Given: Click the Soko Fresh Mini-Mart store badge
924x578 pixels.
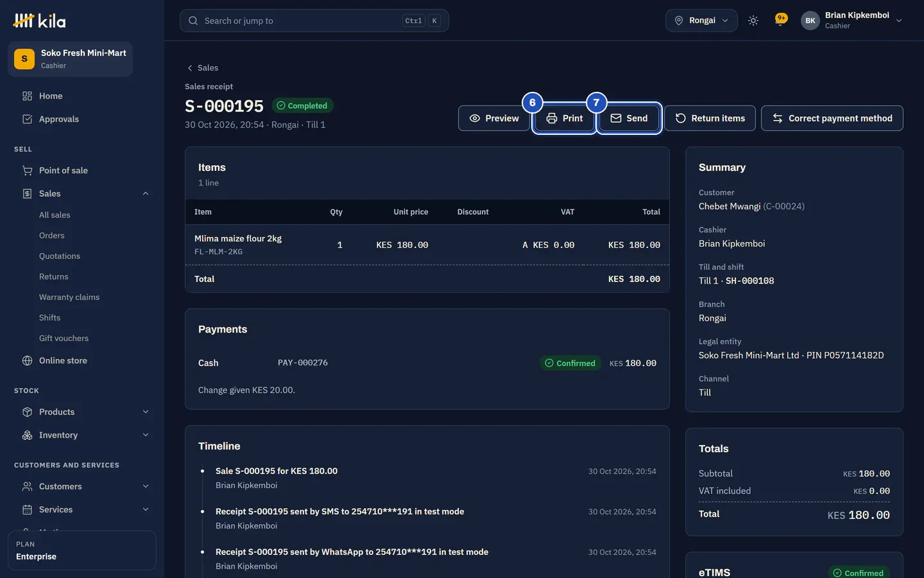Looking at the screenshot, I should click(70, 59).
